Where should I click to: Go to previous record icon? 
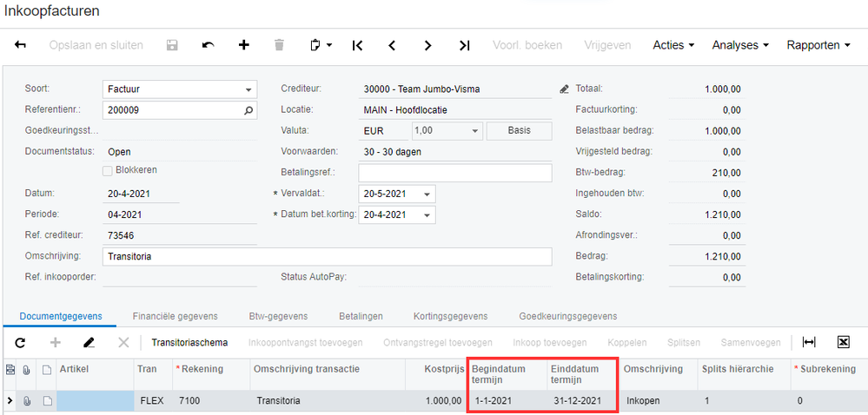pyautogui.click(x=392, y=45)
